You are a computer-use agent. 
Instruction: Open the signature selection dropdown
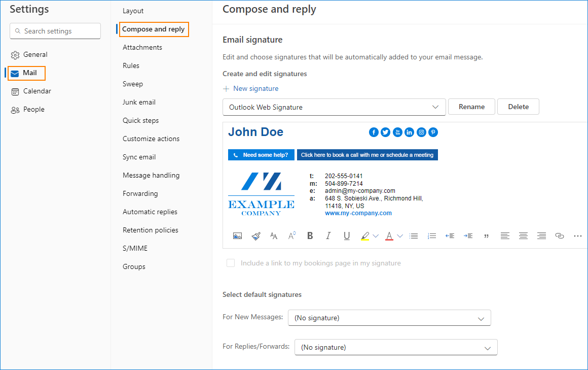point(334,107)
